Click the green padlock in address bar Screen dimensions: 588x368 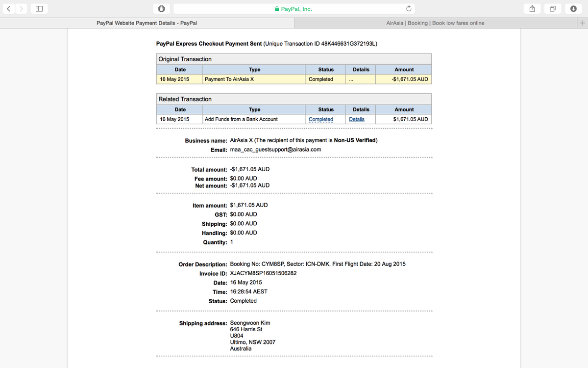coord(277,9)
